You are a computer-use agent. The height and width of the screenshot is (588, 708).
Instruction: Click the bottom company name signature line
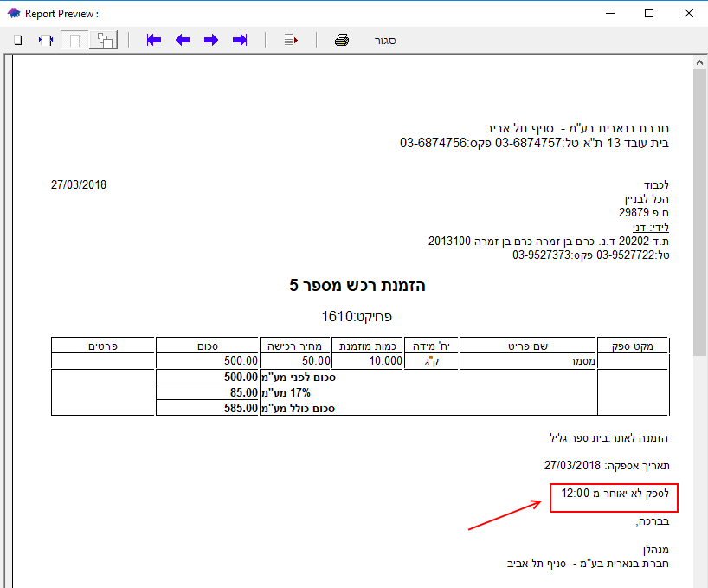(x=588, y=564)
